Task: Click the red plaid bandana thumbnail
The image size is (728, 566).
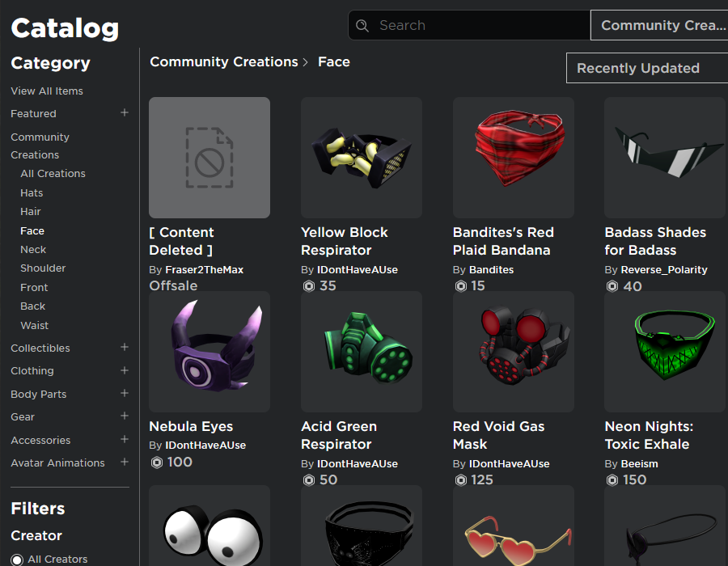Action: tap(514, 158)
